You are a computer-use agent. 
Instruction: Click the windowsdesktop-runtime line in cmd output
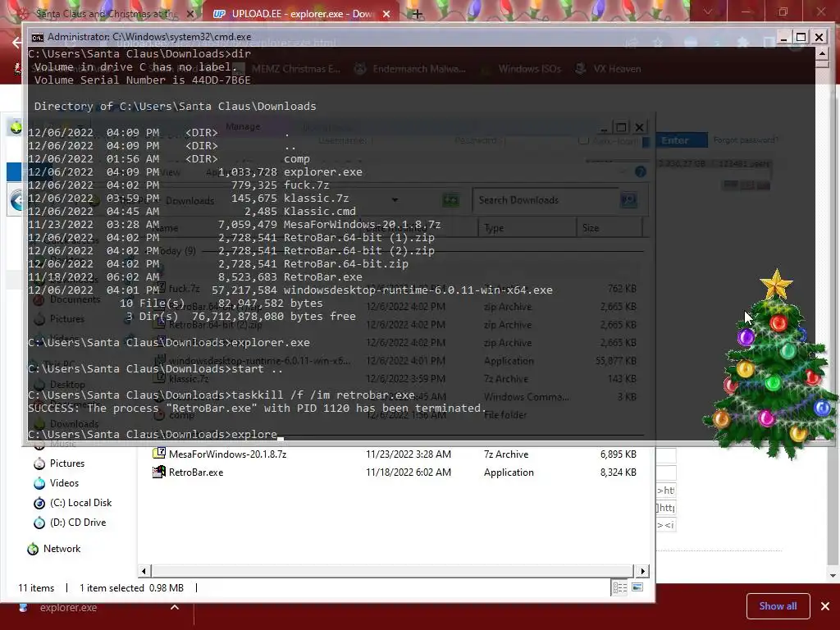290,290
